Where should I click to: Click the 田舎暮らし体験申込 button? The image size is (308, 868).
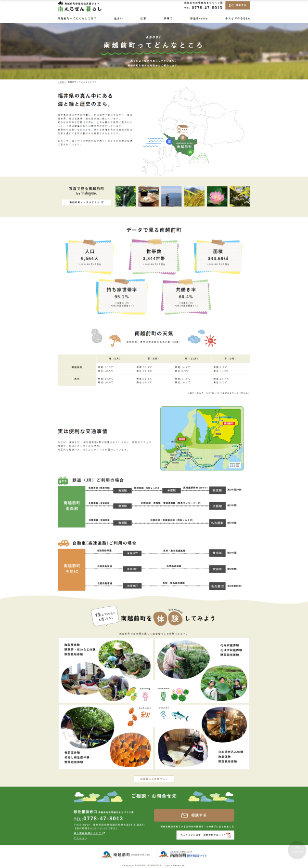pyautogui.click(x=154, y=778)
